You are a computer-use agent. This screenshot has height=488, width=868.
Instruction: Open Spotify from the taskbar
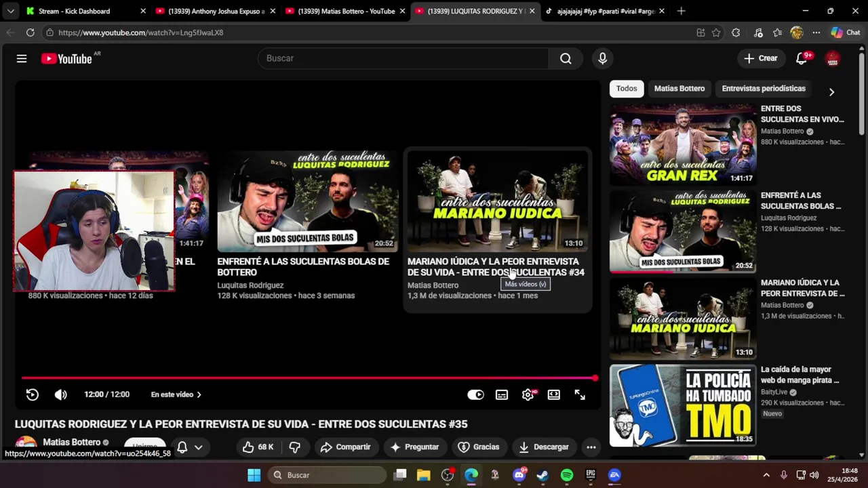point(567,475)
